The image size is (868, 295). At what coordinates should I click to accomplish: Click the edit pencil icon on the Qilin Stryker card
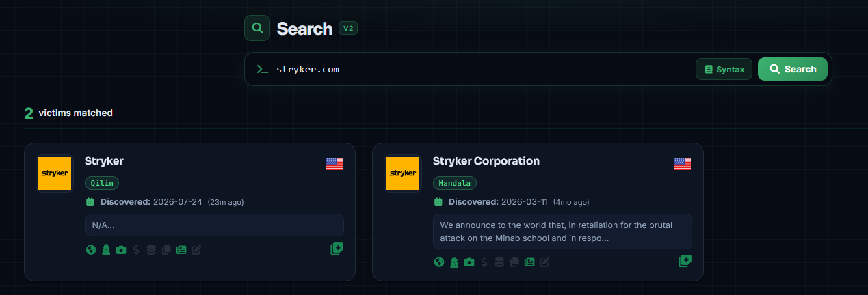[196, 250]
